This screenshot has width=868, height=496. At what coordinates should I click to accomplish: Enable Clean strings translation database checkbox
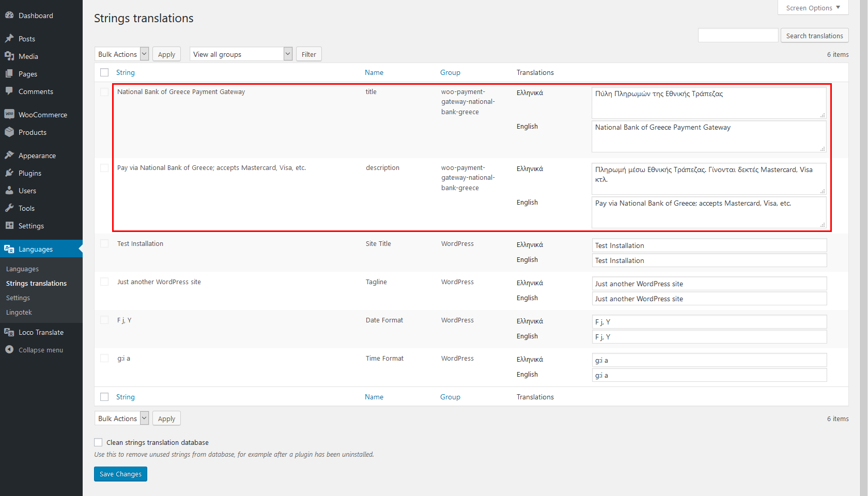98,442
